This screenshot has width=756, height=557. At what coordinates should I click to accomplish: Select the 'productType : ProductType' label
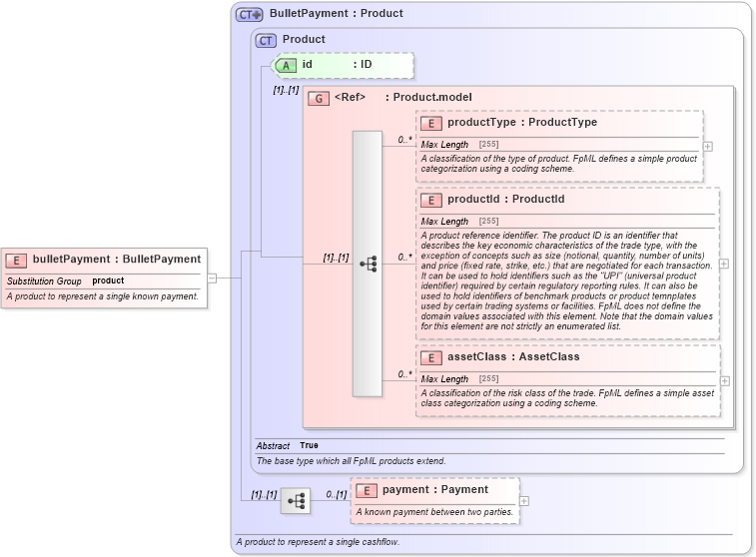(522, 123)
